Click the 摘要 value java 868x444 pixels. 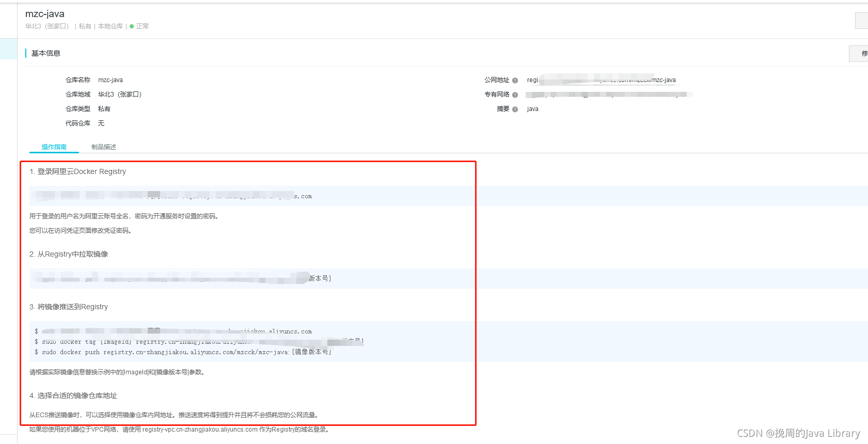click(533, 109)
